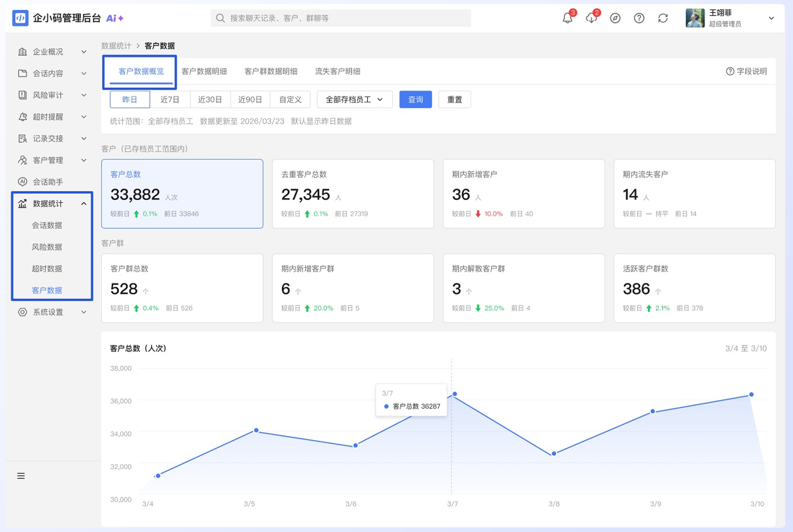Click the 企小码 logo icon
Viewport: 793px width, 532px height.
(x=20, y=18)
